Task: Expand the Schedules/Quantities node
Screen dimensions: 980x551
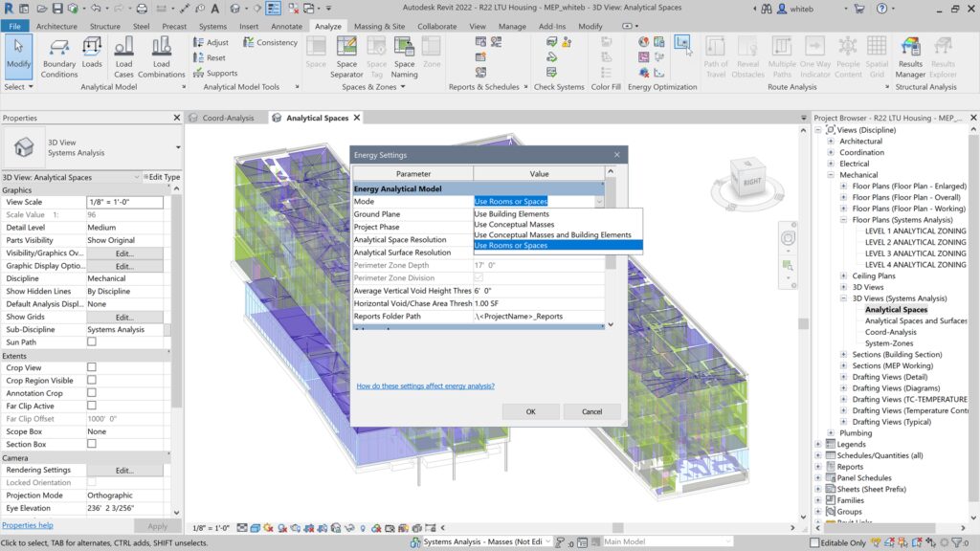Action: (x=818, y=455)
